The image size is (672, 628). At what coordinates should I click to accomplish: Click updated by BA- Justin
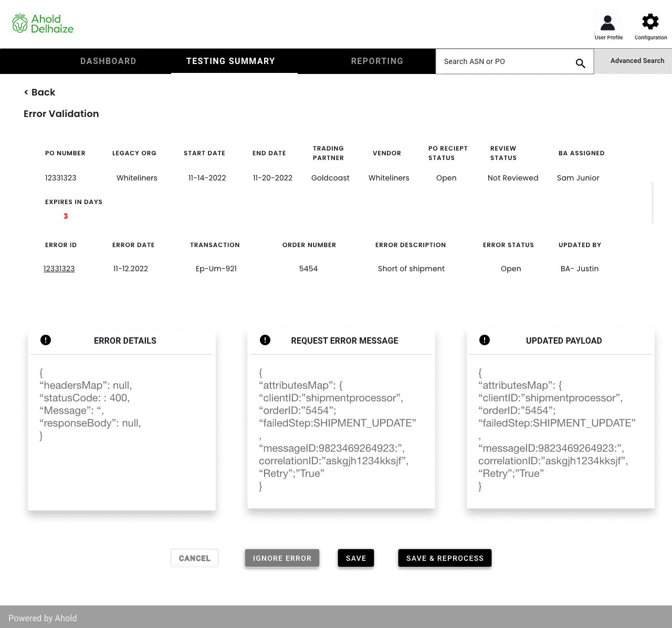click(x=580, y=269)
